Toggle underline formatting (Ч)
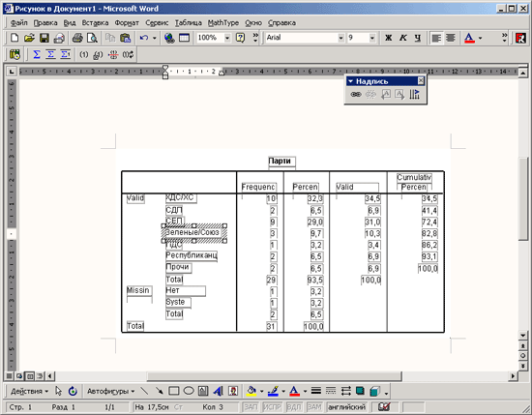532x415 pixels. click(x=417, y=38)
